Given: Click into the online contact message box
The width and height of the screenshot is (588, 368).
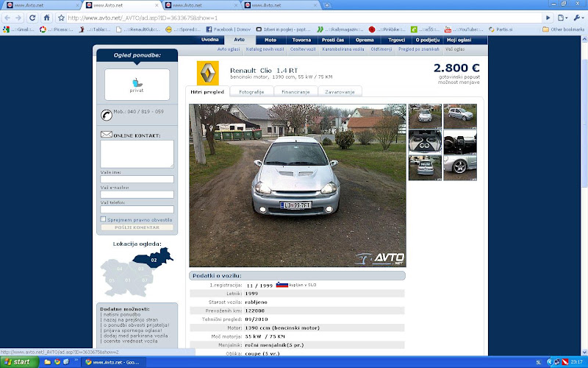Looking at the screenshot, I should pos(137,154).
